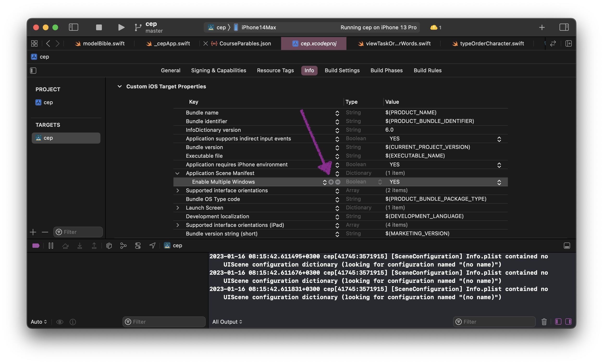Choose iPhone14Max run destination

tap(255, 27)
